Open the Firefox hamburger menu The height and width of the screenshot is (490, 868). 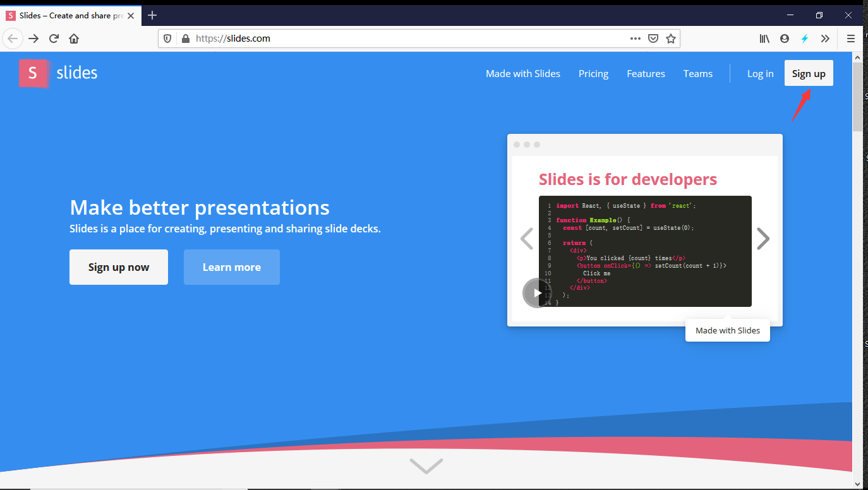point(850,39)
